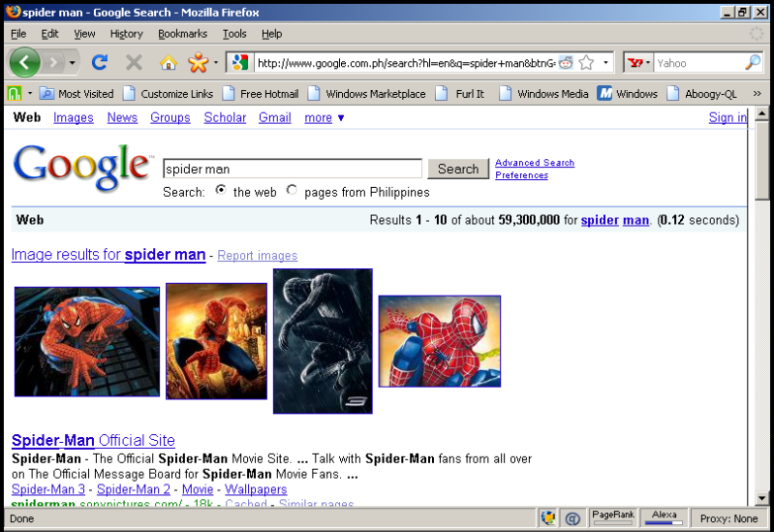Click the blue M Windows bookmark

(628, 93)
